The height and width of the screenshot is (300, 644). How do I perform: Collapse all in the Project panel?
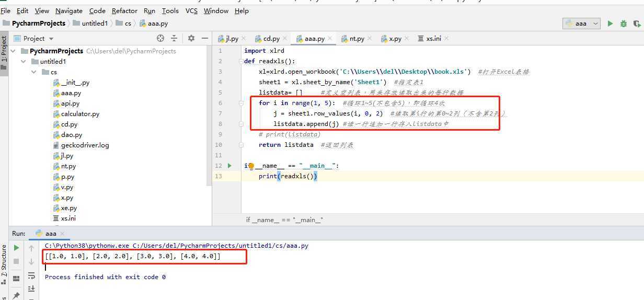pos(174,38)
